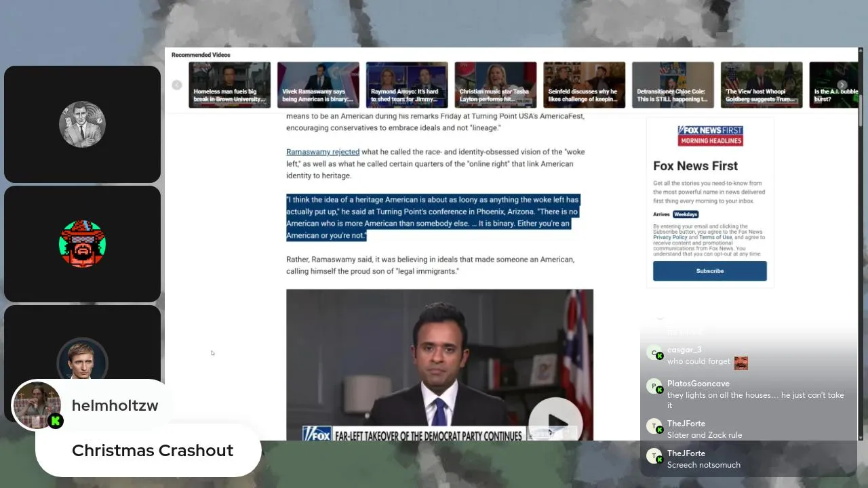Follow the 'Ramaswamy rejected' link
The width and height of the screenshot is (868, 488).
[323, 152]
